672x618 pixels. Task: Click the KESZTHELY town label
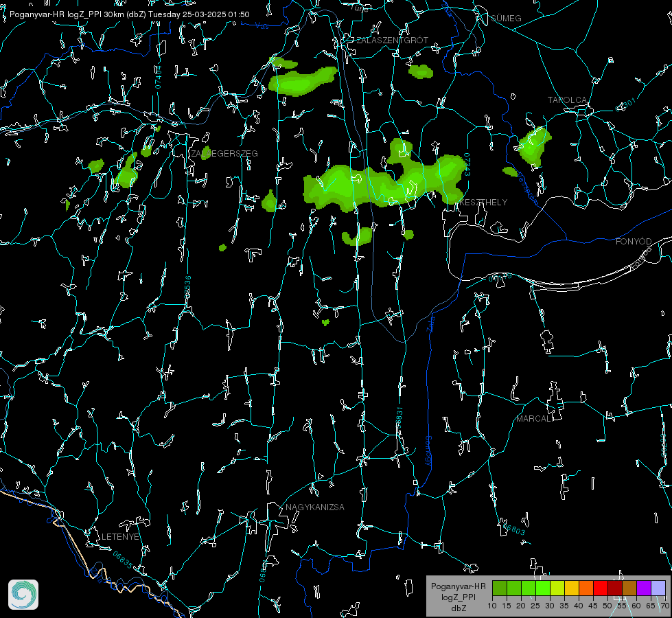tap(483, 203)
